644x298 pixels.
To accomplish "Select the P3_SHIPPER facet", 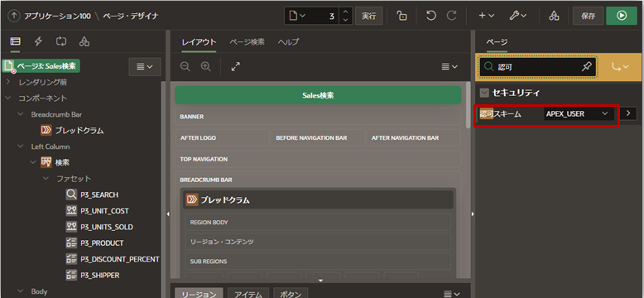I will (x=100, y=275).
